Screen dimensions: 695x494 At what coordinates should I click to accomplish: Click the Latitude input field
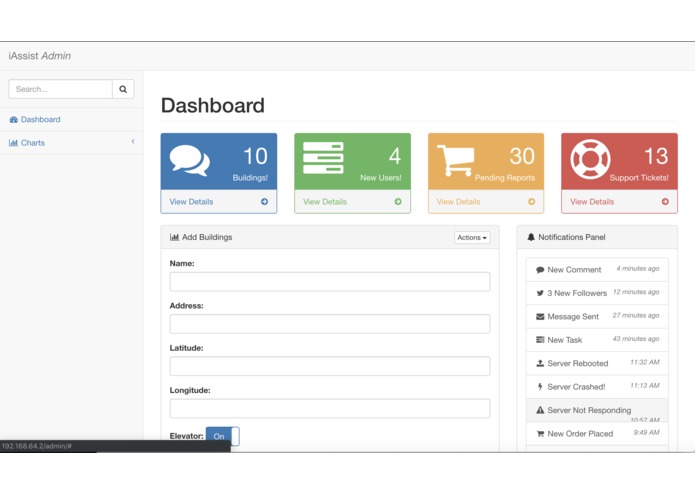point(330,366)
